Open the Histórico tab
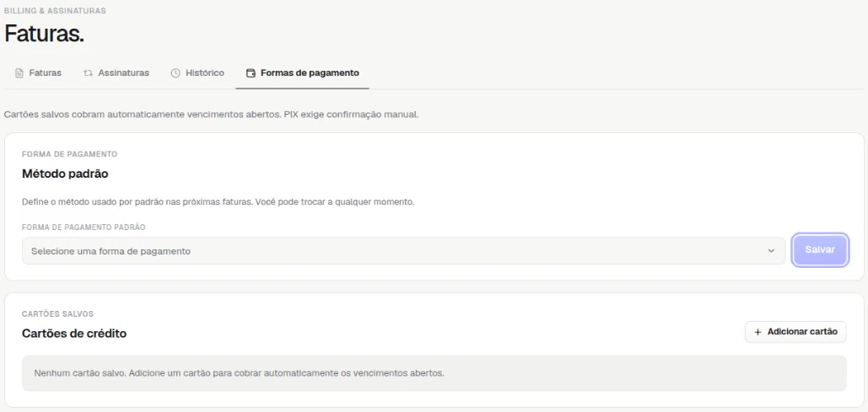 pos(197,73)
